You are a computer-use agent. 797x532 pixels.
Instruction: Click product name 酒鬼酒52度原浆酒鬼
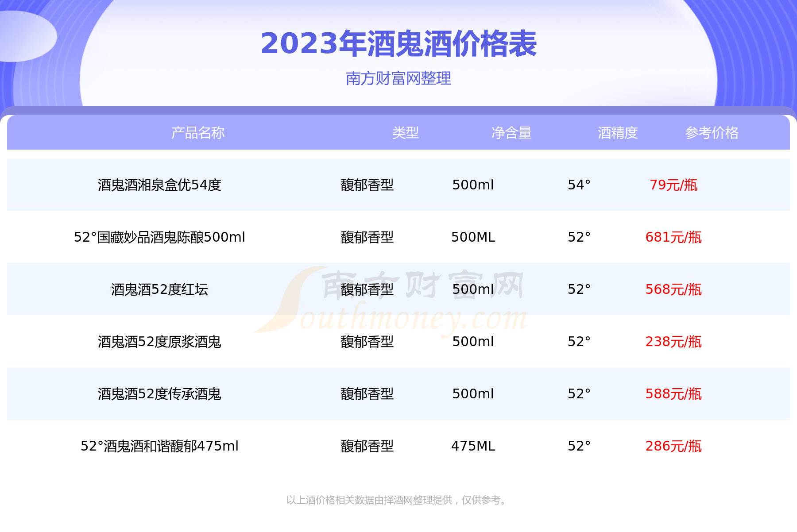(159, 342)
